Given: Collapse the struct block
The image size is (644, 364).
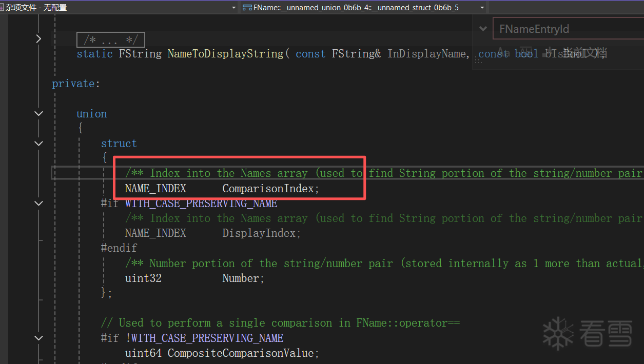Looking at the screenshot, I should point(38,144).
